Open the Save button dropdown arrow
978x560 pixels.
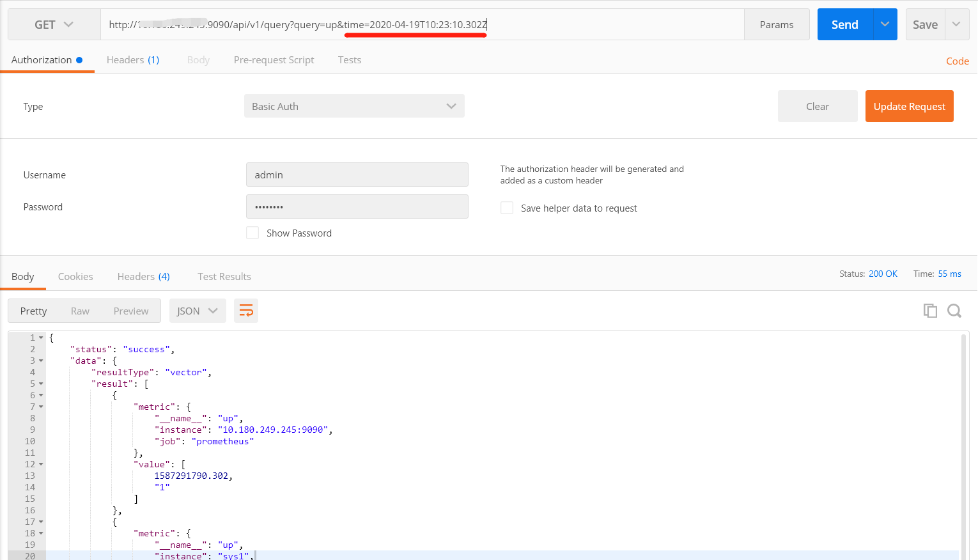[956, 24]
